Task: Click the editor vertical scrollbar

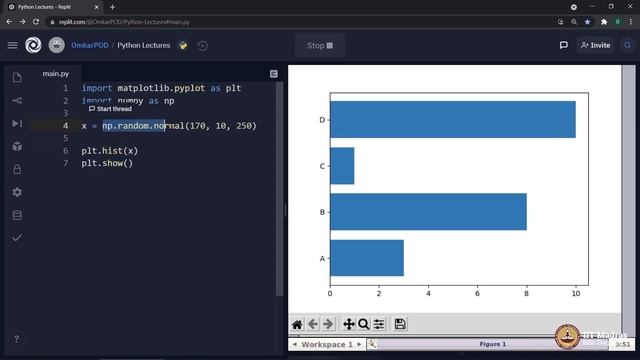Action: point(280,189)
